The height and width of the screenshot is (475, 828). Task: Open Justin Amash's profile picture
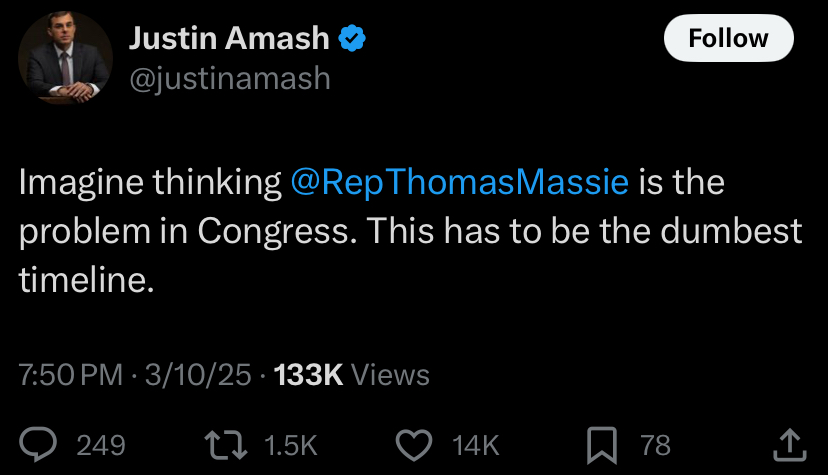click(x=65, y=58)
